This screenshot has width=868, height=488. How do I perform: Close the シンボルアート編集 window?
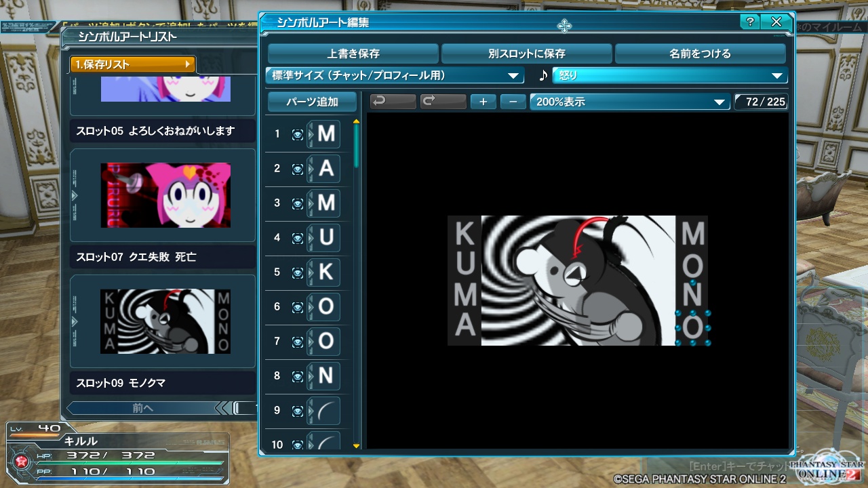(x=777, y=22)
